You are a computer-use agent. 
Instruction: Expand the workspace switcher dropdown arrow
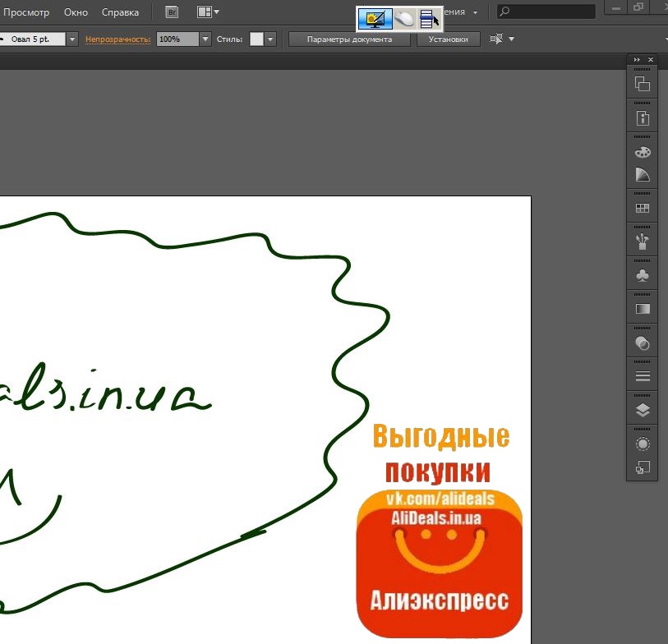pos(475,13)
